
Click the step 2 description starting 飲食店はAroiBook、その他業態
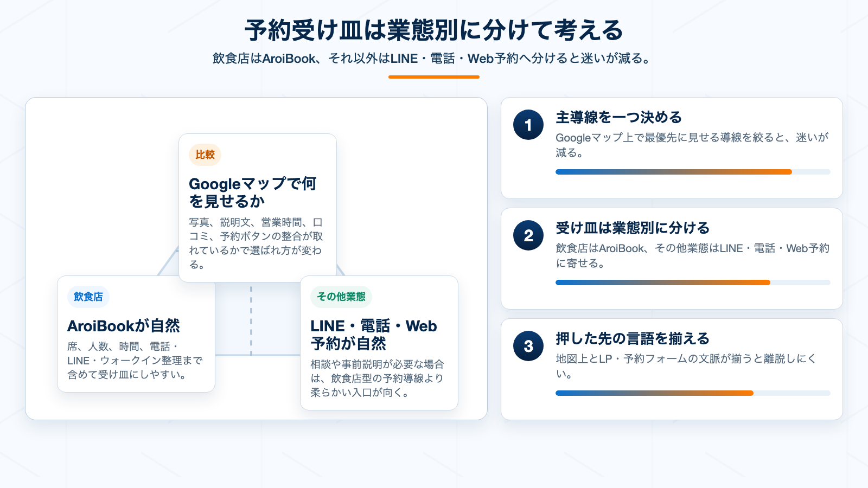pos(693,256)
